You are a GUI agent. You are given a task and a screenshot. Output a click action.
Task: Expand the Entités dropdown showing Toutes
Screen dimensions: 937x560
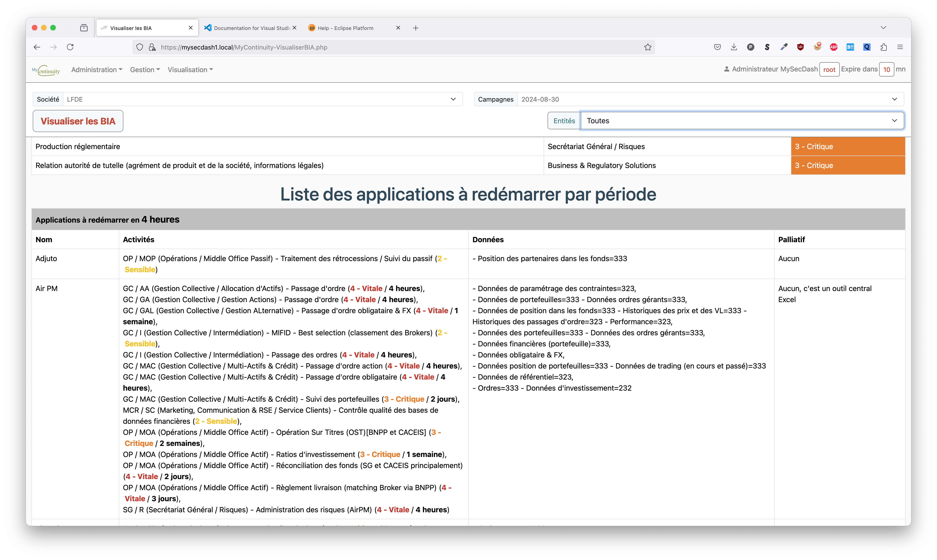[742, 121]
